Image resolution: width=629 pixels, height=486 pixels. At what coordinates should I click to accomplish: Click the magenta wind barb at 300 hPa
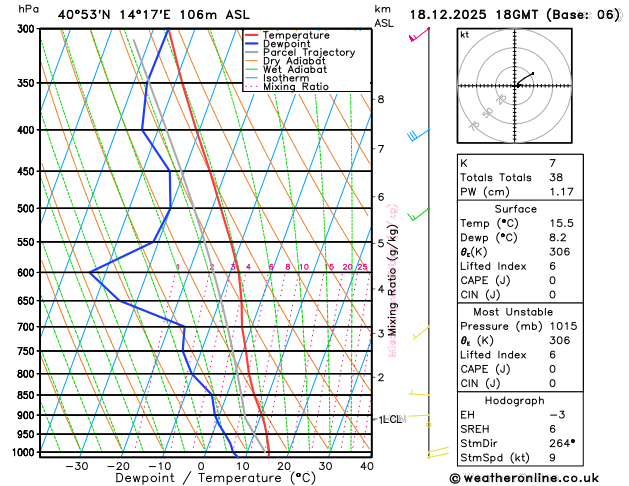point(419,35)
